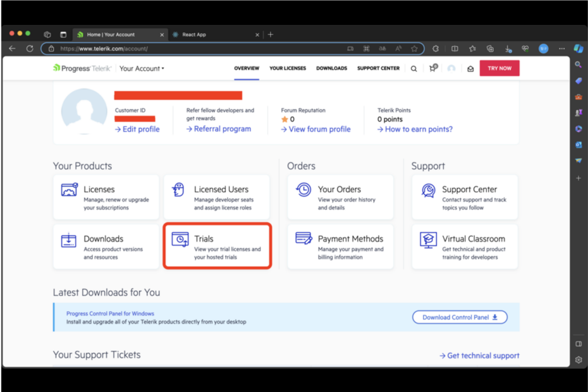Click the Downloads card icon
Viewport: 588px width, 392px height.
(x=69, y=240)
